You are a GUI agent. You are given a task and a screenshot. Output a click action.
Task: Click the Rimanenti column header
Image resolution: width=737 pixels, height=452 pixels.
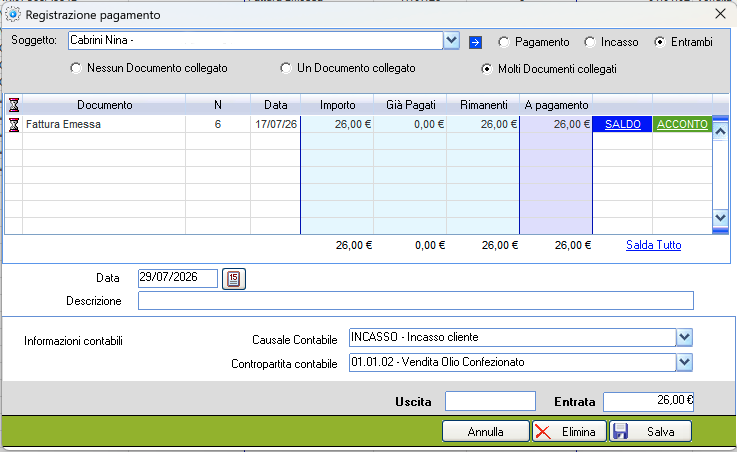[483, 105]
